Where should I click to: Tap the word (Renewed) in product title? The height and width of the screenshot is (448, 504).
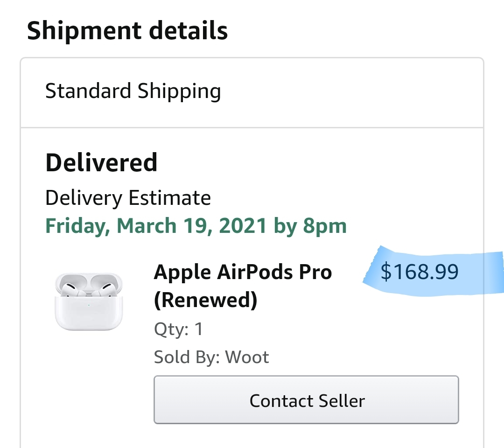pos(205,301)
